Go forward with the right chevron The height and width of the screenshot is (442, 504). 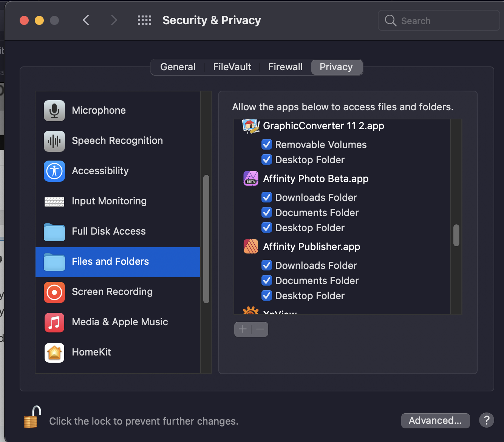[x=114, y=20]
